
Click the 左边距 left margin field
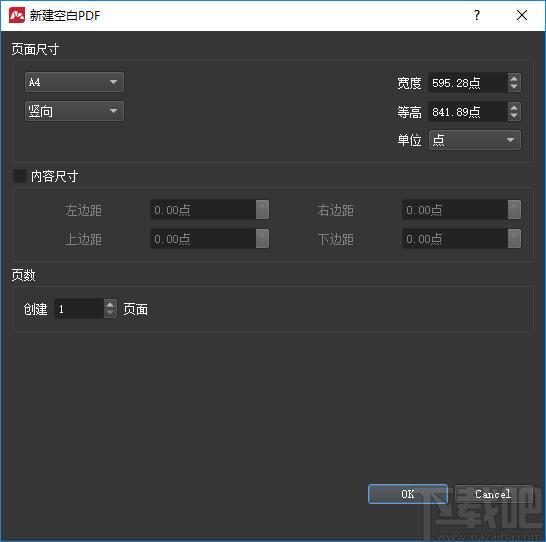[x=203, y=210]
